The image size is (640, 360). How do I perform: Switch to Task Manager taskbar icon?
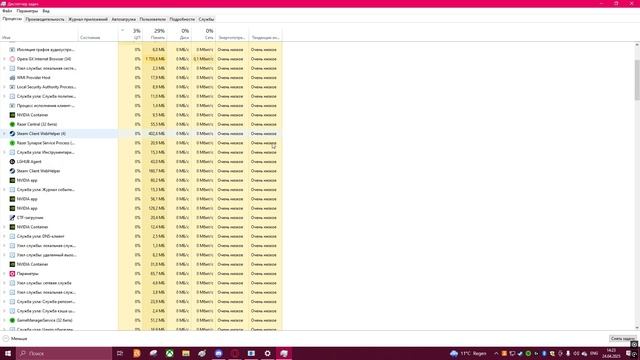coord(284,353)
